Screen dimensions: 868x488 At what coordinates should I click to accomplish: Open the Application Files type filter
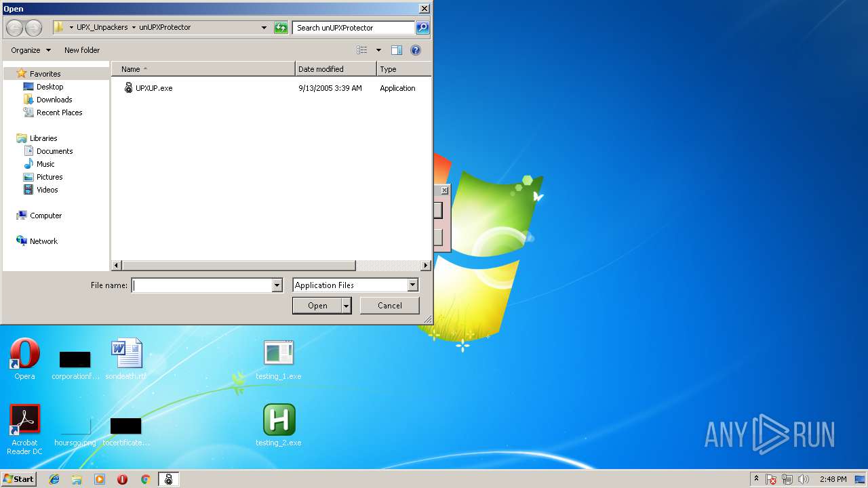[x=355, y=285]
